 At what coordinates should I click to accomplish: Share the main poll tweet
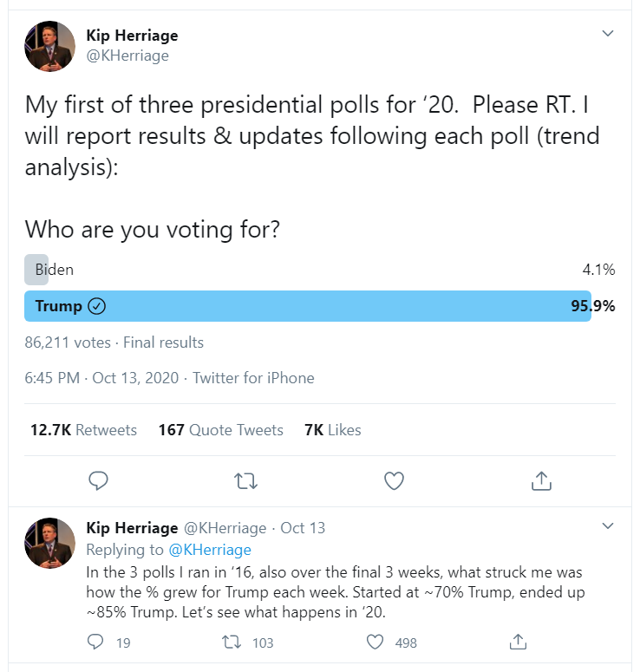pyautogui.click(x=541, y=480)
